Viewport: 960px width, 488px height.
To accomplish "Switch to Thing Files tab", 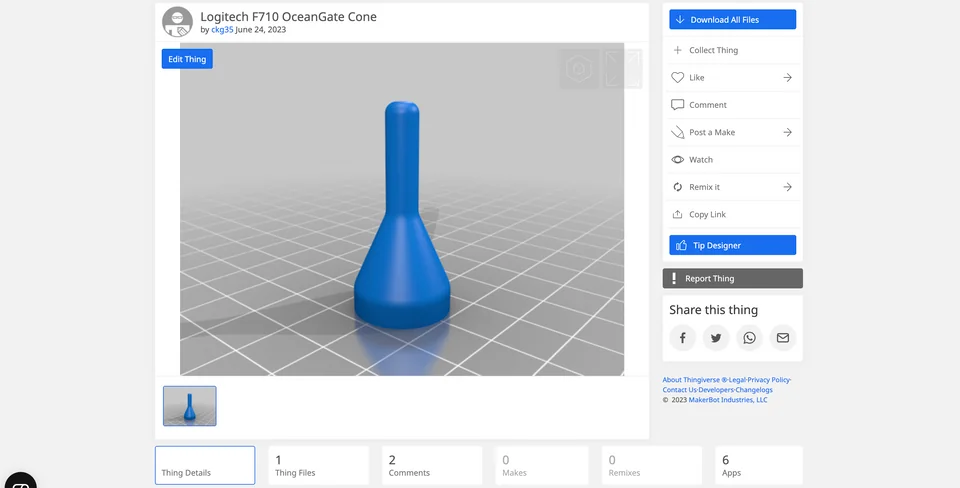I will [x=318, y=465].
